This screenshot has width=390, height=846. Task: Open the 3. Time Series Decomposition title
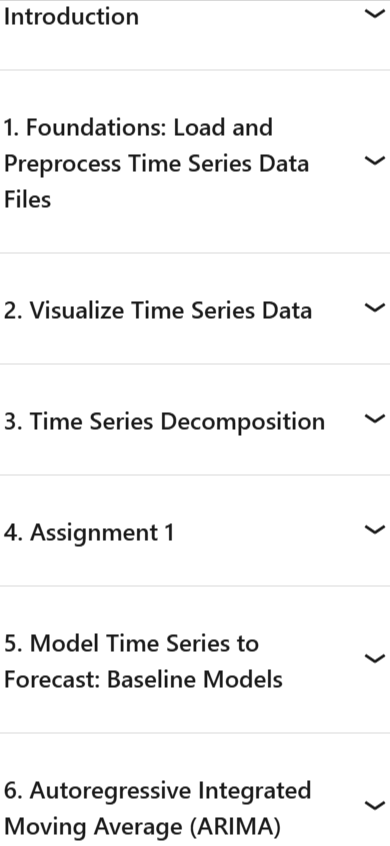click(165, 422)
